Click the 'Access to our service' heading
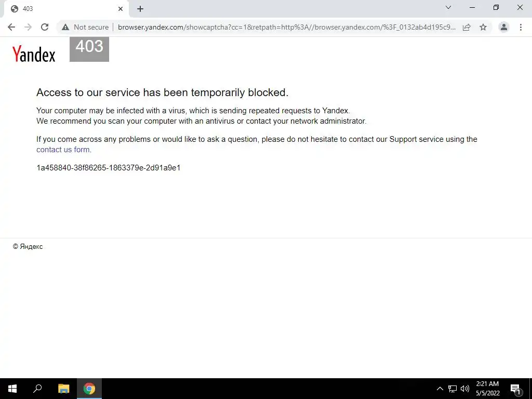Viewport: 532px width, 399px height. tap(162, 92)
